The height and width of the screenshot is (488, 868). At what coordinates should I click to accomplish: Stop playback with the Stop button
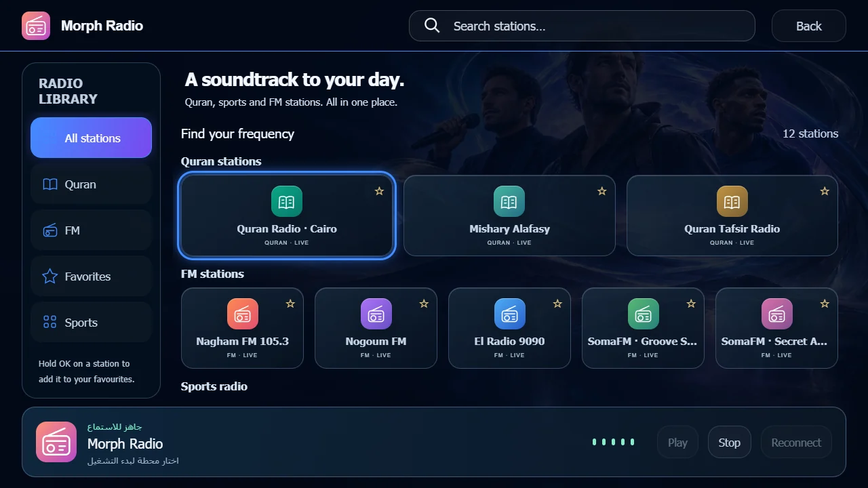[729, 443]
